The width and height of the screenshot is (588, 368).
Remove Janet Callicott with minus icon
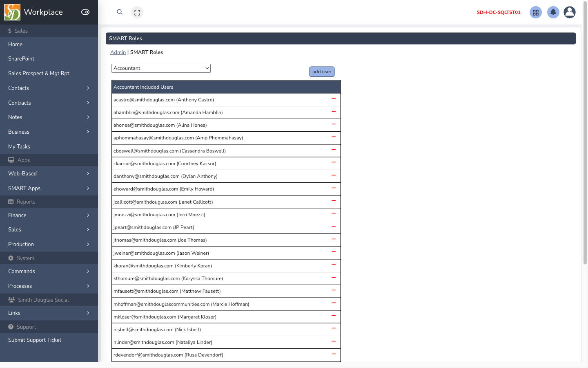click(334, 201)
